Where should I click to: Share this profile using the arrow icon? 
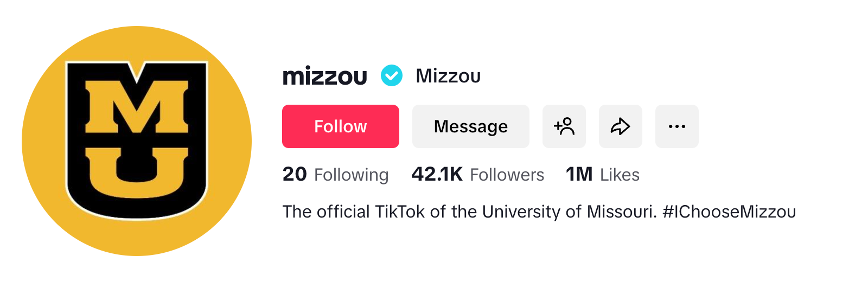pos(620,126)
